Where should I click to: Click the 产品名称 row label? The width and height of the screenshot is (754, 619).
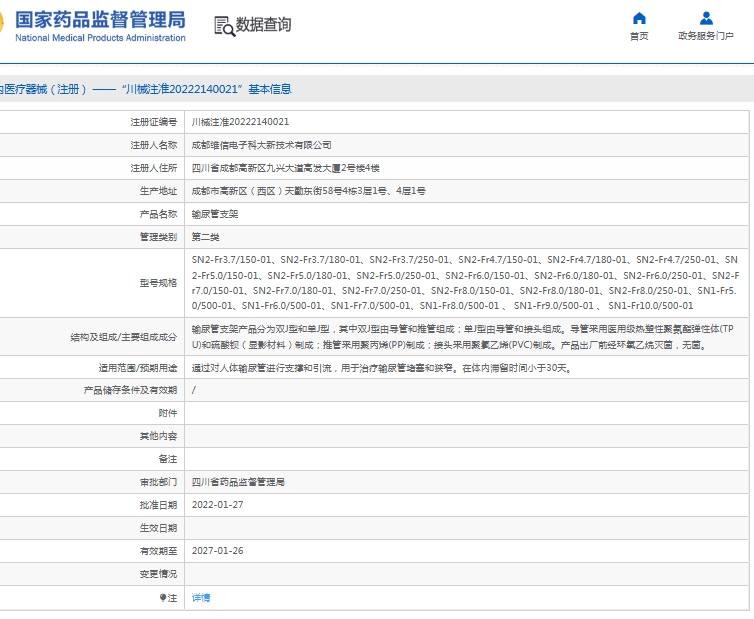coord(159,215)
